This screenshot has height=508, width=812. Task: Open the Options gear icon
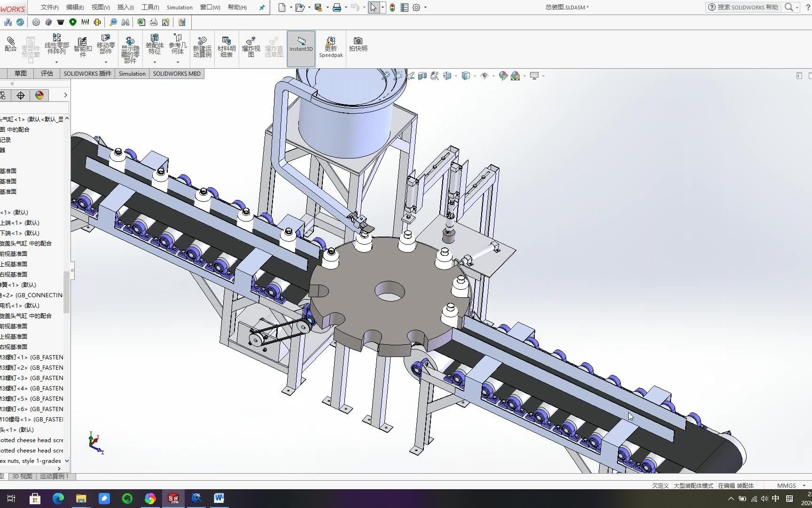click(416, 8)
